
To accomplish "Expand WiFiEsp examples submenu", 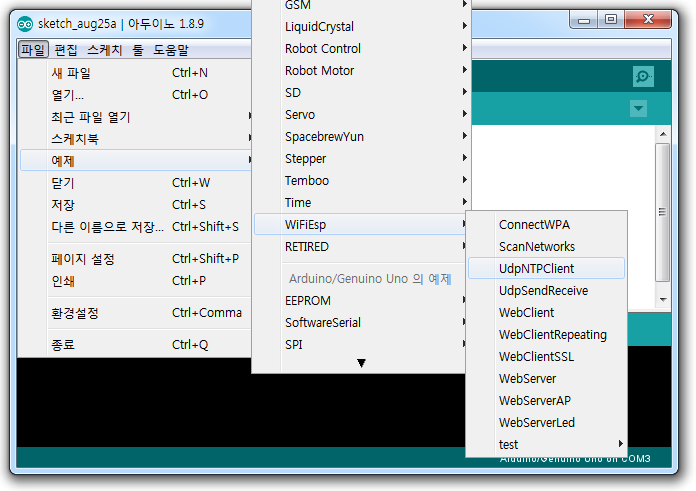I will (x=360, y=224).
